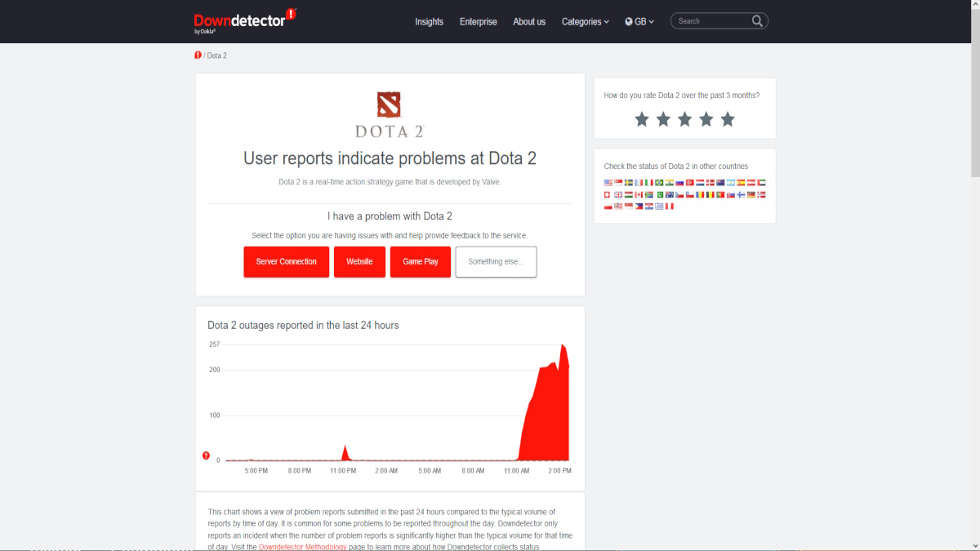Screen dimensions: 980x551
Task: Click the red home icon in breadcrumb
Action: click(x=198, y=56)
